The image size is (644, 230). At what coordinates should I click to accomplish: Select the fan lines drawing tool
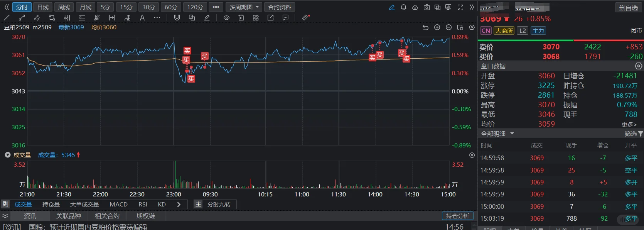click(x=97, y=17)
